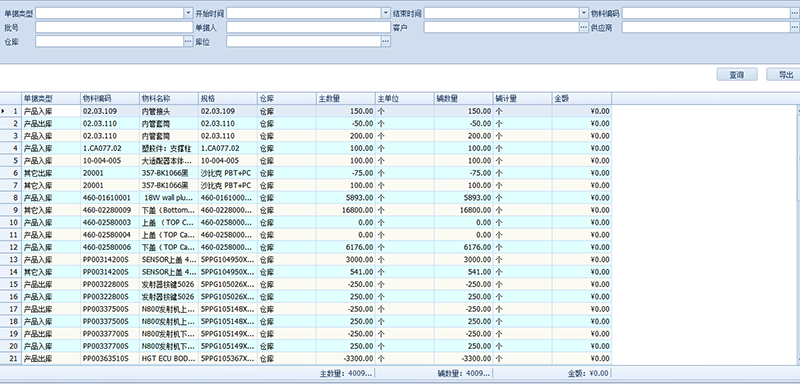Click 16800.00 in the 辅数量 column

[x=464, y=210]
